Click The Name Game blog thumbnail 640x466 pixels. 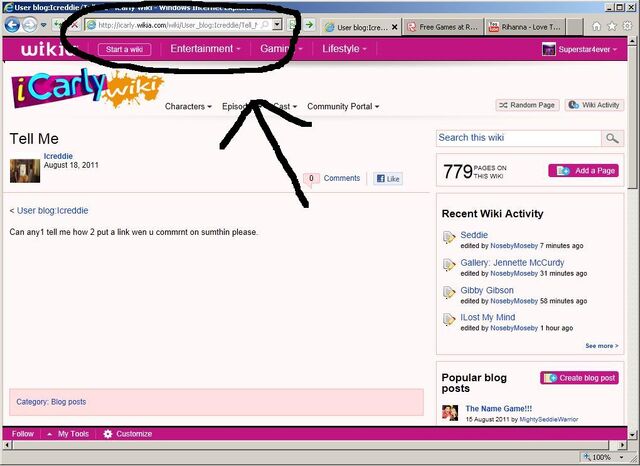[450, 413]
